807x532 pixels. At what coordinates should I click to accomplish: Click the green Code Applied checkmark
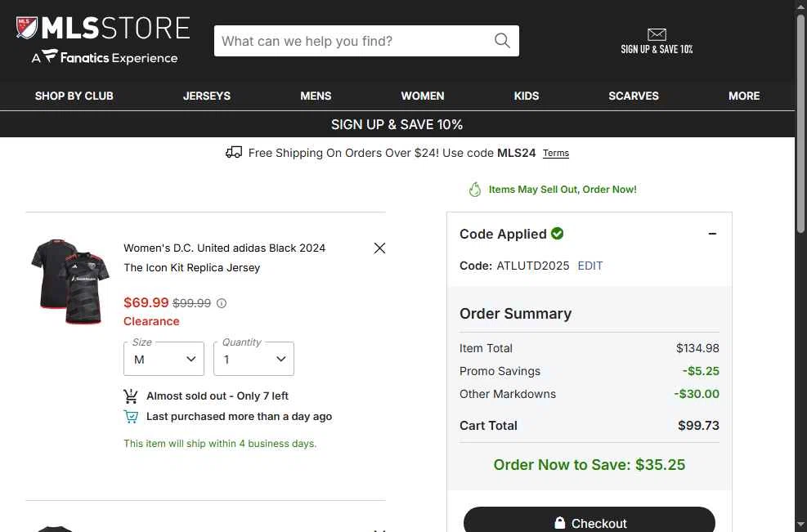(557, 234)
